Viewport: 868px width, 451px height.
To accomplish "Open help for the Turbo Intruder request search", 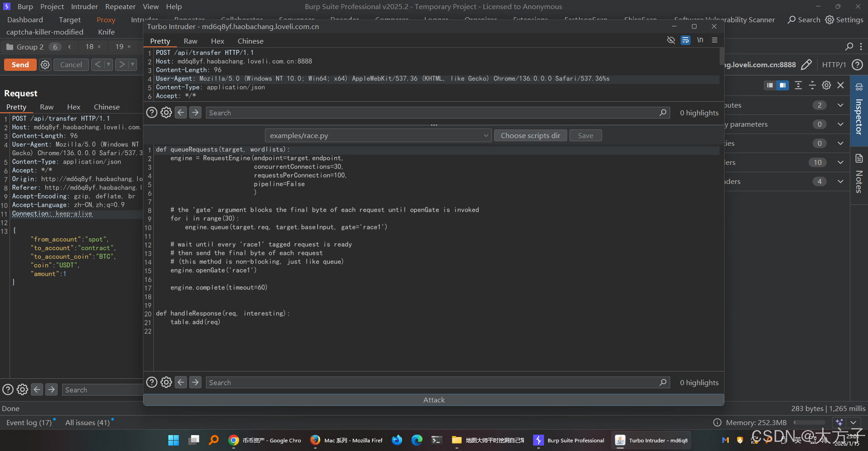I will click(152, 113).
